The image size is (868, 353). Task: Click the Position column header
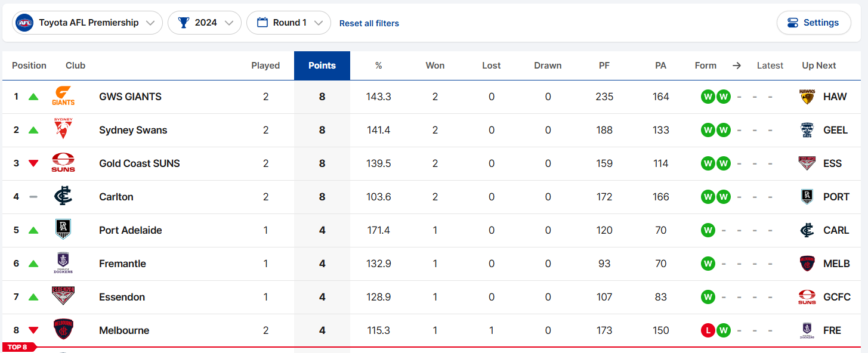point(29,66)
